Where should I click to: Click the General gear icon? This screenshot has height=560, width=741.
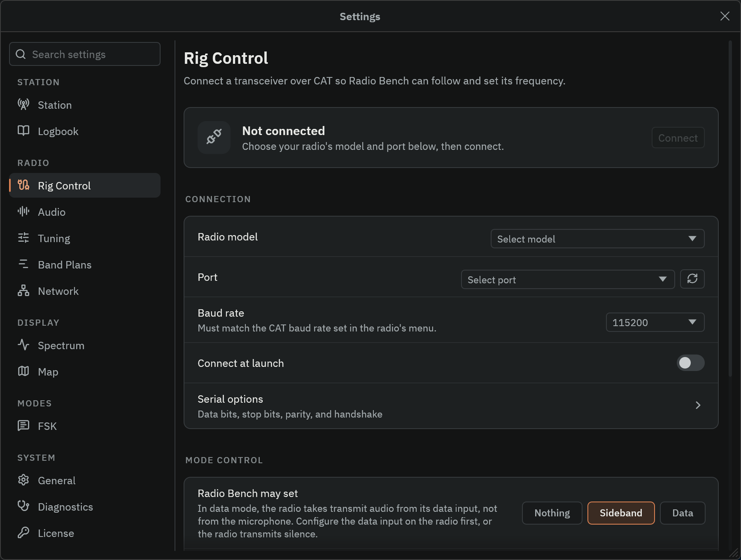[23, 480]
